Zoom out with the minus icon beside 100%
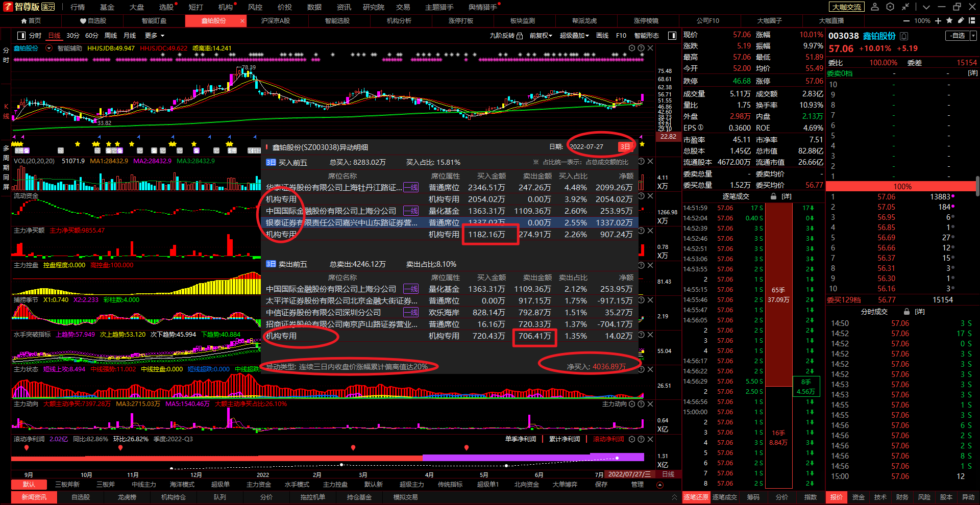This screenshot has height=505, width=980. [906, 21]
